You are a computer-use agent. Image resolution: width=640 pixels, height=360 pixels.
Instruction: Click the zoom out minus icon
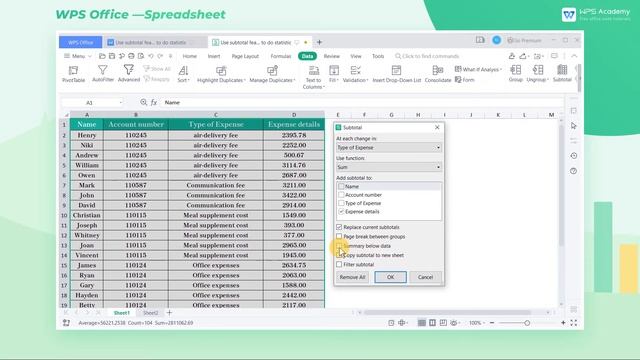pos(492,323)
